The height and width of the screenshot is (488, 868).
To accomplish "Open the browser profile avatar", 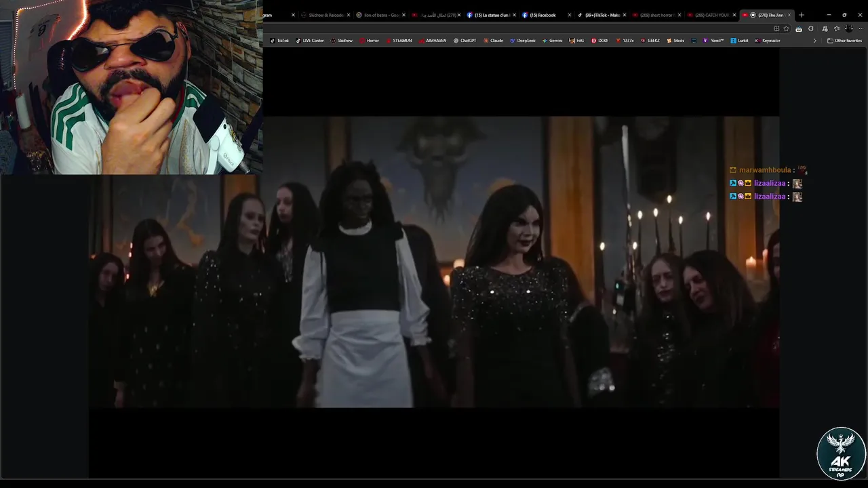I will click(849, 28).
